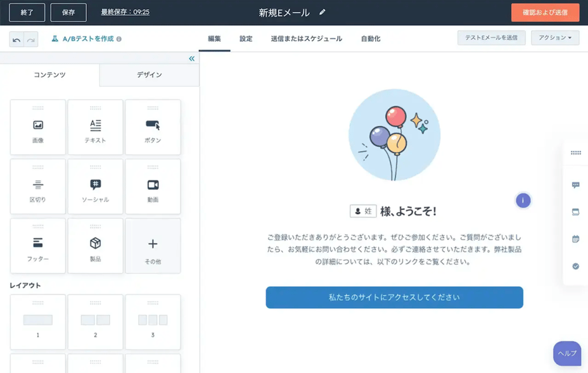
Task: Open その他 (more) block options
Action: [x=153, y=246]
